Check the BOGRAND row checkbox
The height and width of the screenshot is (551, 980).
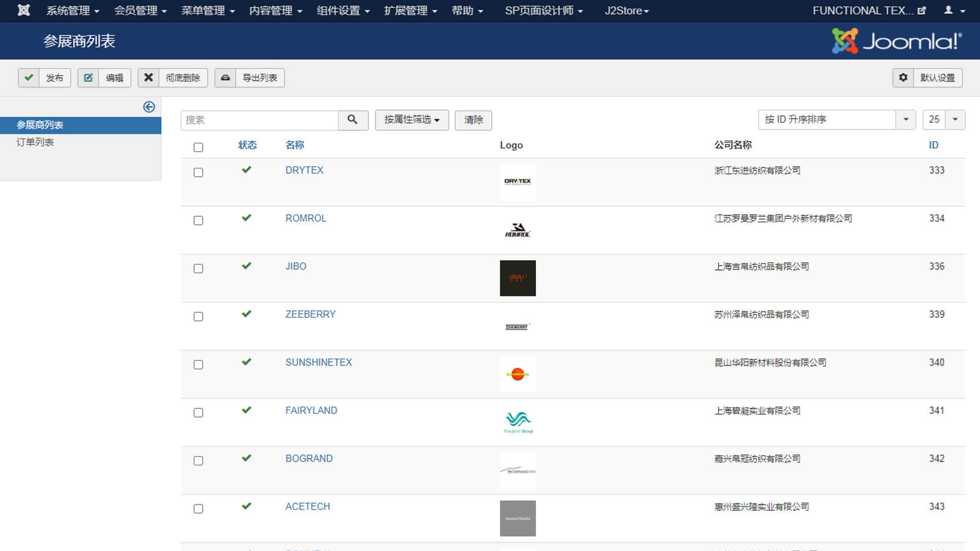[x=198, y=461]
